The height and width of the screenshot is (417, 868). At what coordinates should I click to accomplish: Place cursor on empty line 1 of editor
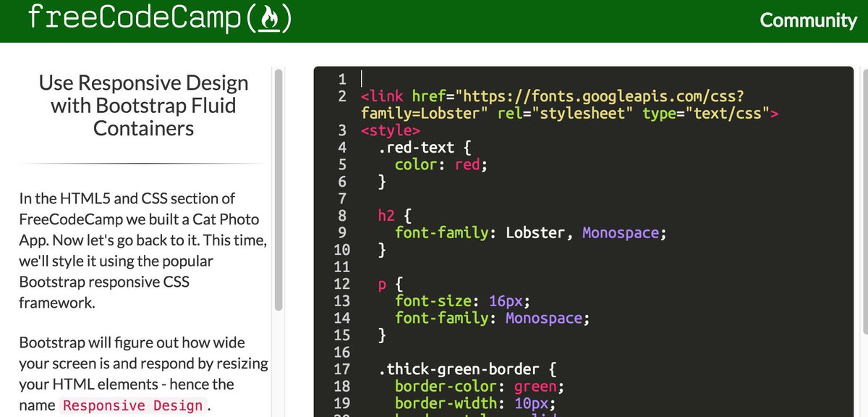(604, 78)
